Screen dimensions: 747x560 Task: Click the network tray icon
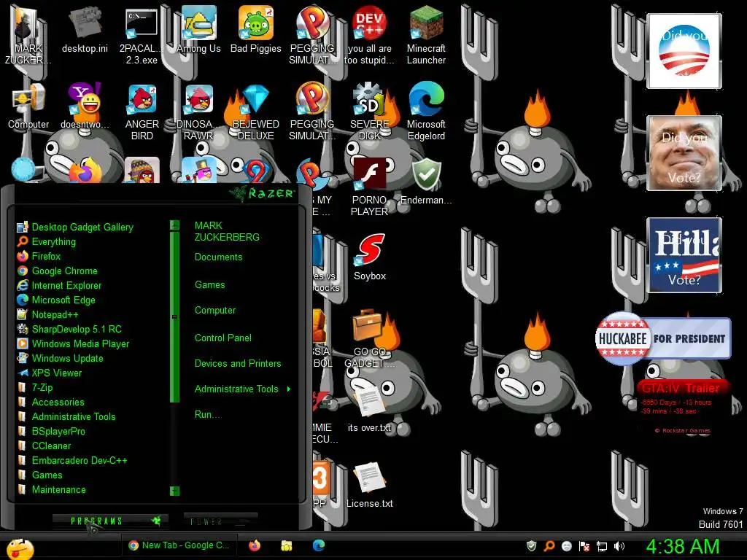point(602,546)
